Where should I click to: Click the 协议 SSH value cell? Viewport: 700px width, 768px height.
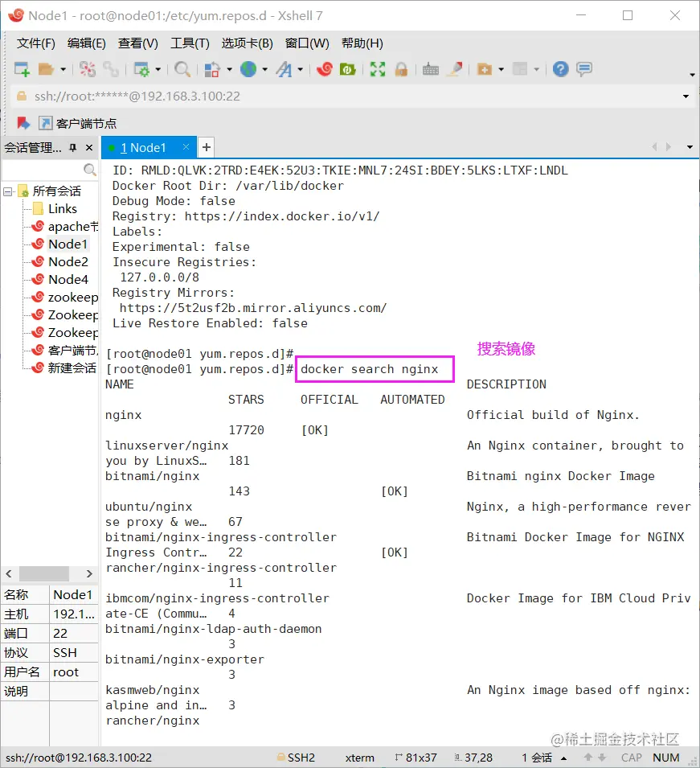[x=73, y=653]
